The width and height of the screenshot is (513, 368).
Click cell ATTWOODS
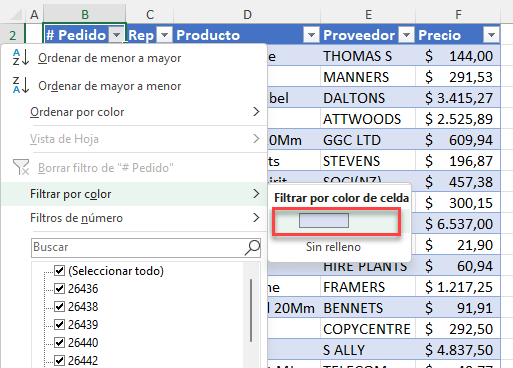pyautogui.click(x=368, y=119)
